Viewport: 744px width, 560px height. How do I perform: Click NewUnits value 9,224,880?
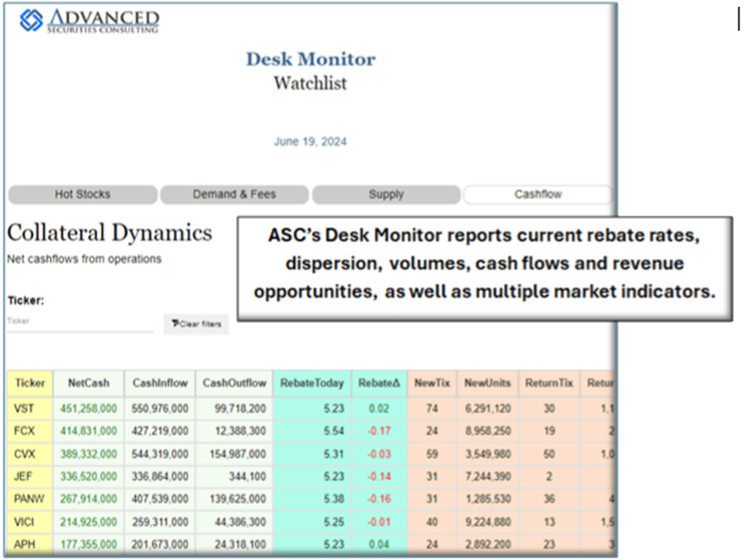(x=487, y=522)
